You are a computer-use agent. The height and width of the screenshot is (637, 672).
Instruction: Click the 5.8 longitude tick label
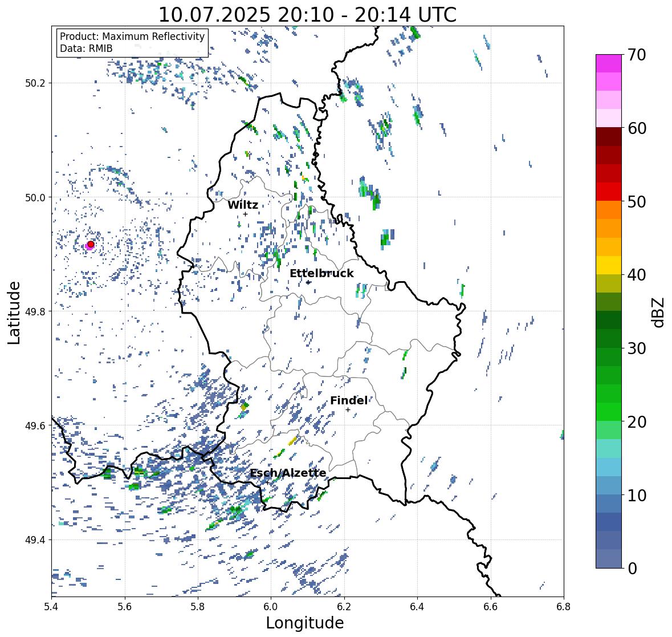[x=198, y=606]
